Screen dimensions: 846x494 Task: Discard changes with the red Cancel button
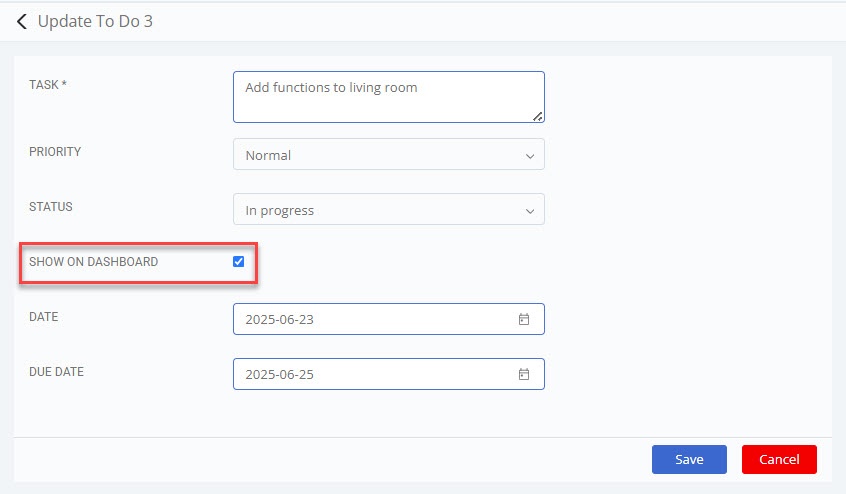coord(779,459)
